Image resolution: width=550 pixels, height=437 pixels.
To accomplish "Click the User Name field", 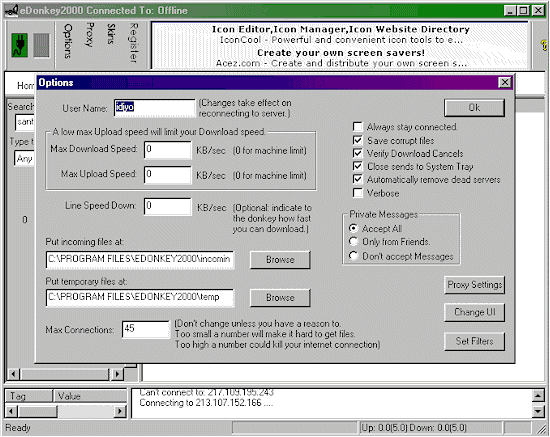I will [x=154, y=108].
